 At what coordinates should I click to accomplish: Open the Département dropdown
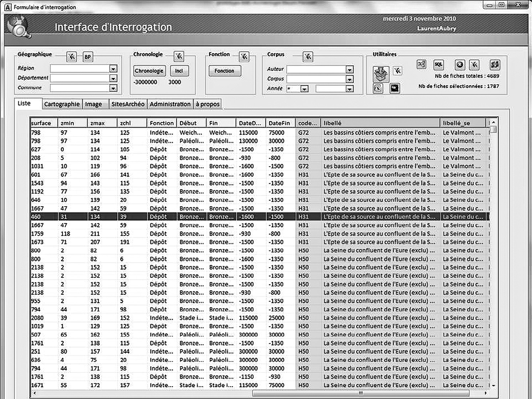pyautogui.click(x=113, y=78)
